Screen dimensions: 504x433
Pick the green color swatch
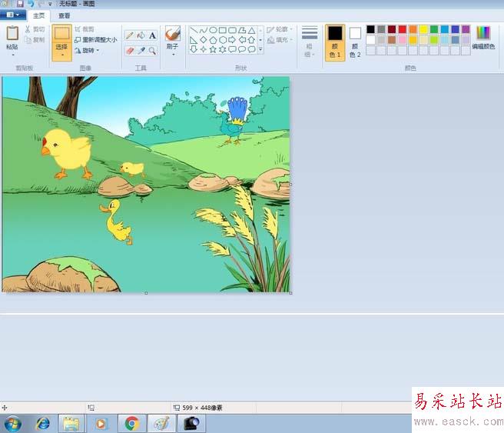tap(434, 29)
